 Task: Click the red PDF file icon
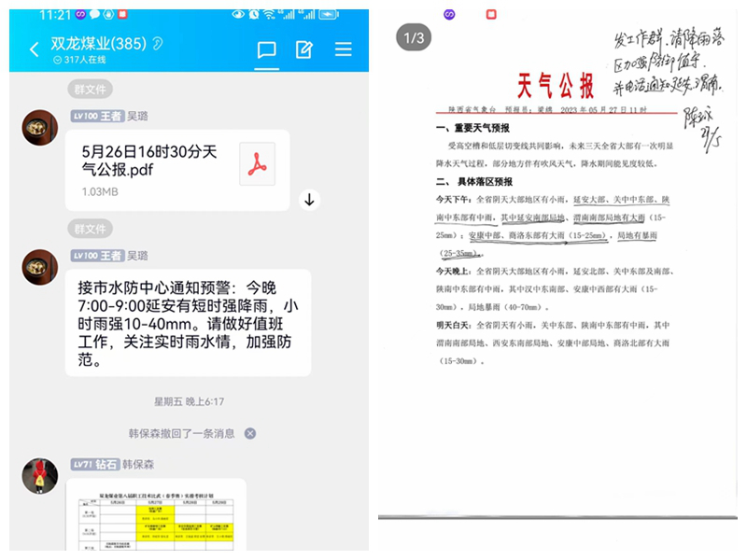[257, 164]
